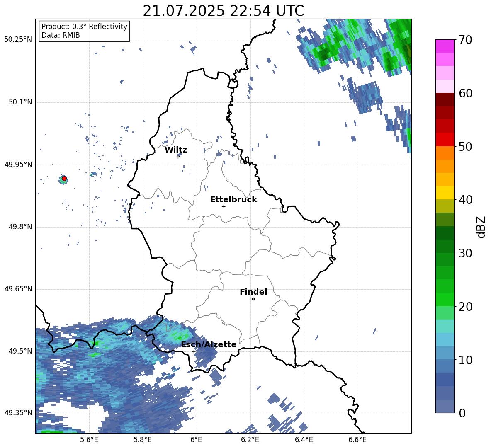This screenshot has width=491, height=448.
Task: Click the orange 48-50 dBZ color band
Action: click(x=445, y=153)
